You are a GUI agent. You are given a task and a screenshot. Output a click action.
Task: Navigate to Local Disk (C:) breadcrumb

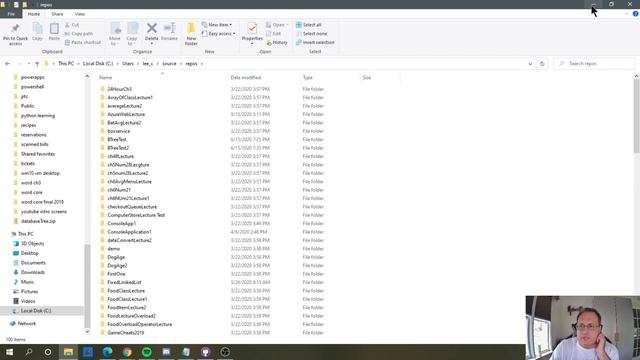(98, 64)
